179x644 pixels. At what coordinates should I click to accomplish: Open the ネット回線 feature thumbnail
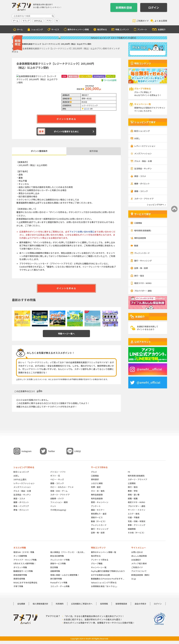pos(40,318)
